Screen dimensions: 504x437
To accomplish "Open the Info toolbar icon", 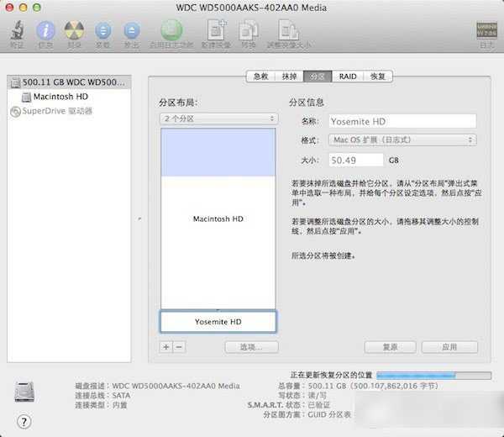I will coord(45,31).
